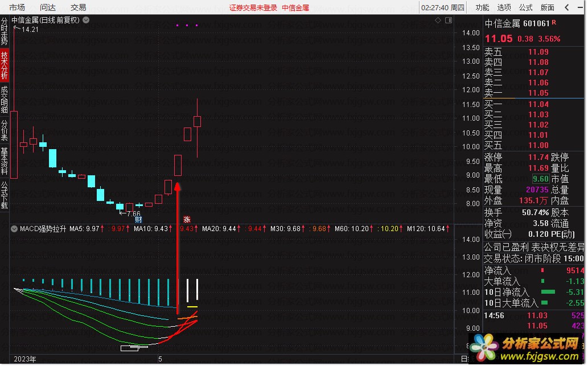Click the diamond icon above the chart

pos(438,20)
